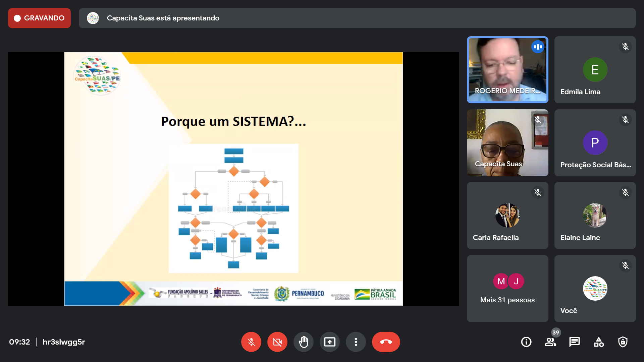Screen dimensions: 644x362
Task: Click the GRAVANDO recording indicator
Action: pos(39,18)
